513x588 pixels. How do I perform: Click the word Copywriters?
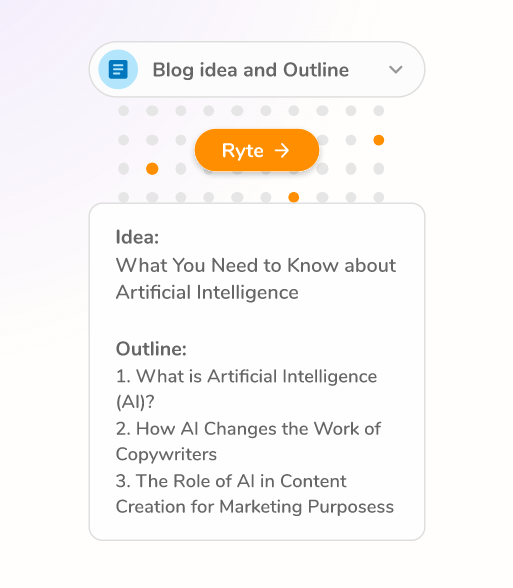pyautogui.click(x=166, y=455)
